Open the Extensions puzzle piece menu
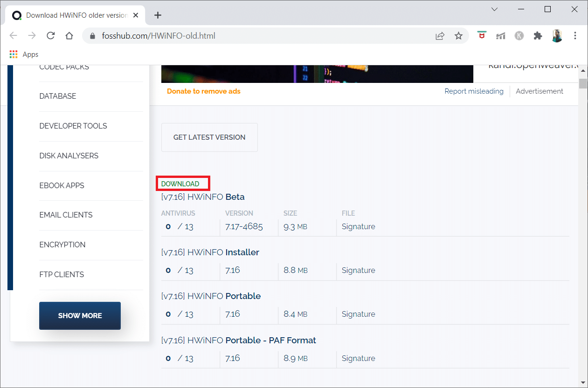 [x=538, y=36]
